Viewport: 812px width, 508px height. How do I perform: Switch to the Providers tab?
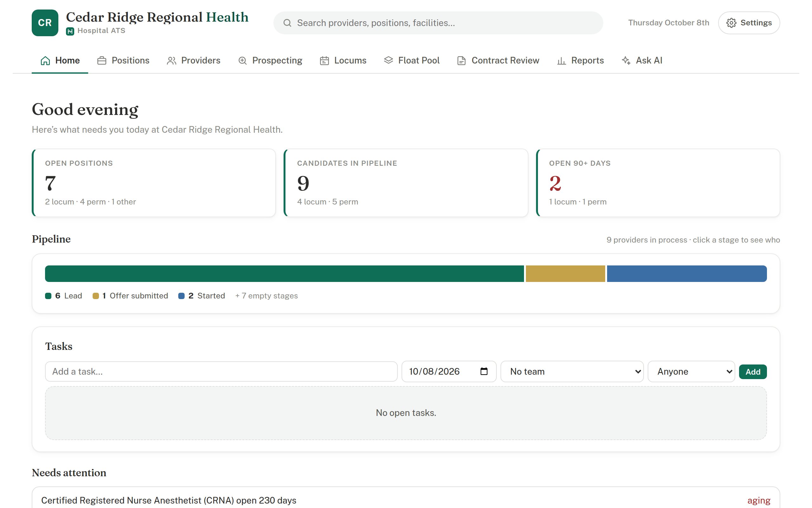tap(193, 60)
